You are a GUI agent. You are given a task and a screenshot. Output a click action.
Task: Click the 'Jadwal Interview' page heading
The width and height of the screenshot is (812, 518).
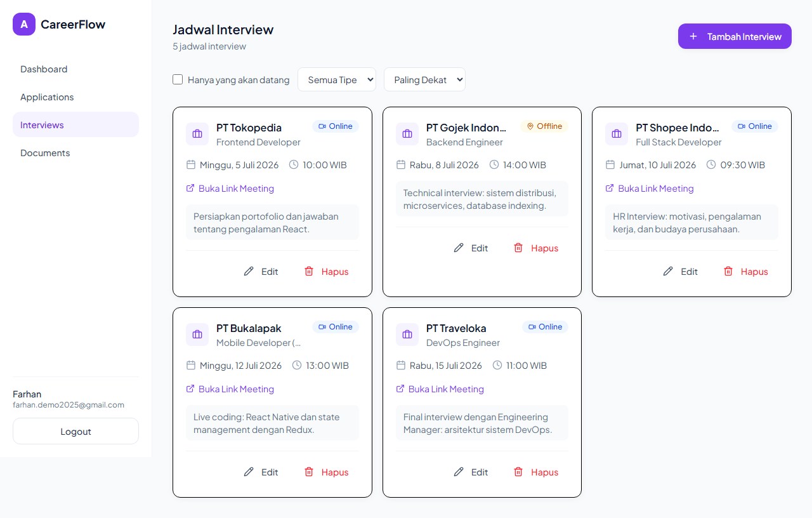point(223,29)
